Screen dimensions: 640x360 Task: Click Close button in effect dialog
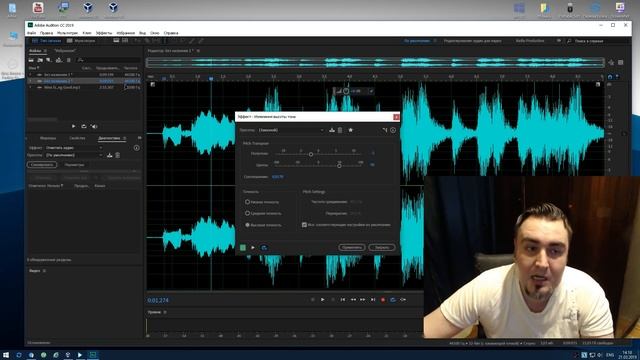(382, 247)
